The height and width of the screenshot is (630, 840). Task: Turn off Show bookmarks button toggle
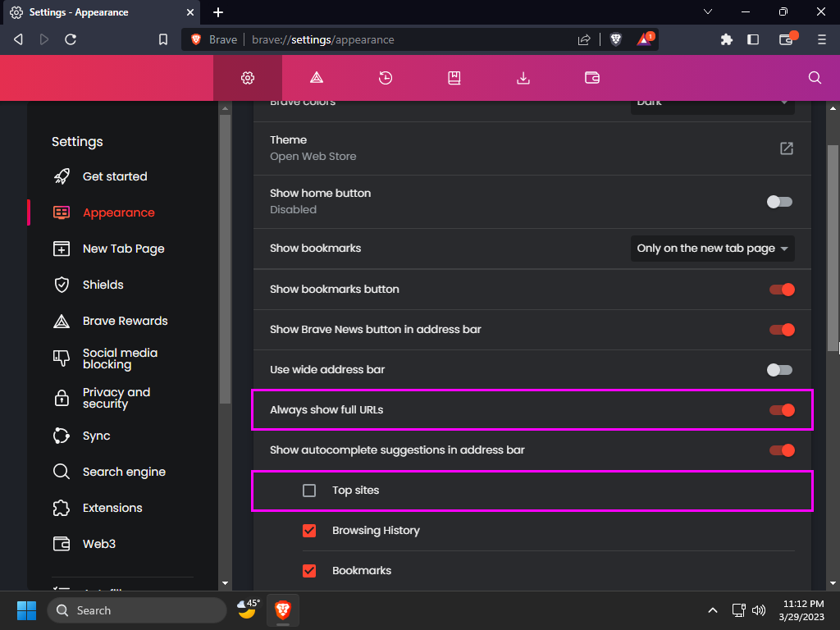[782, 290]
